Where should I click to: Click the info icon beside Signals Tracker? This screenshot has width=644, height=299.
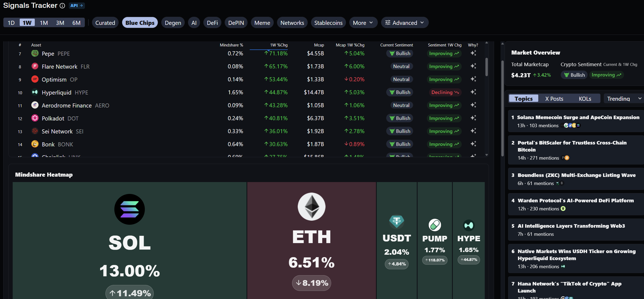[62, 6]
